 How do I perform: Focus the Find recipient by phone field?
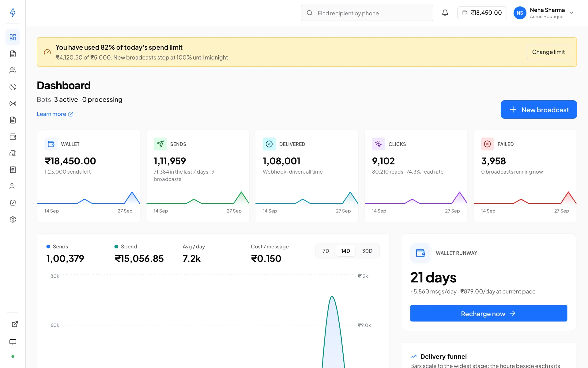(x=367, y=13)
